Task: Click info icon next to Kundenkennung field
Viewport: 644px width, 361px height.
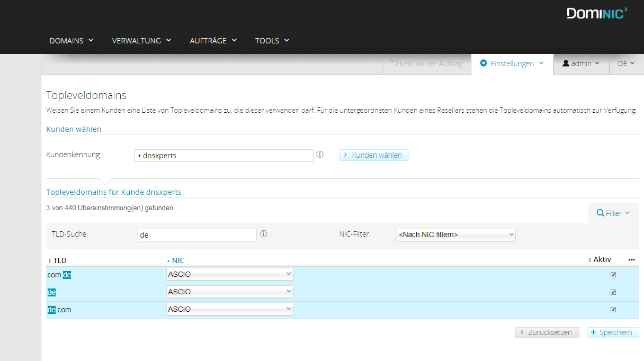Action: coord(320,155)
